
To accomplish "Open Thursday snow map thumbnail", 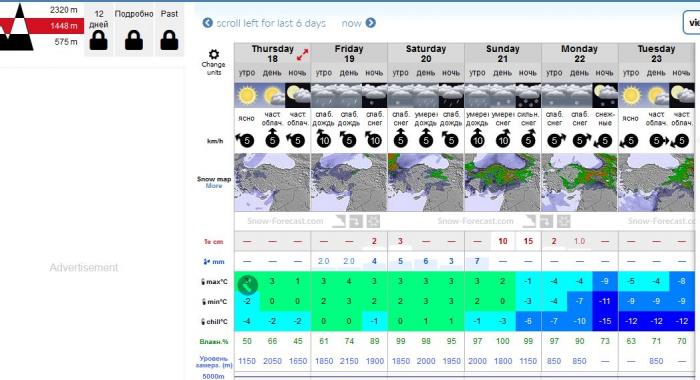I will (272, 182).
